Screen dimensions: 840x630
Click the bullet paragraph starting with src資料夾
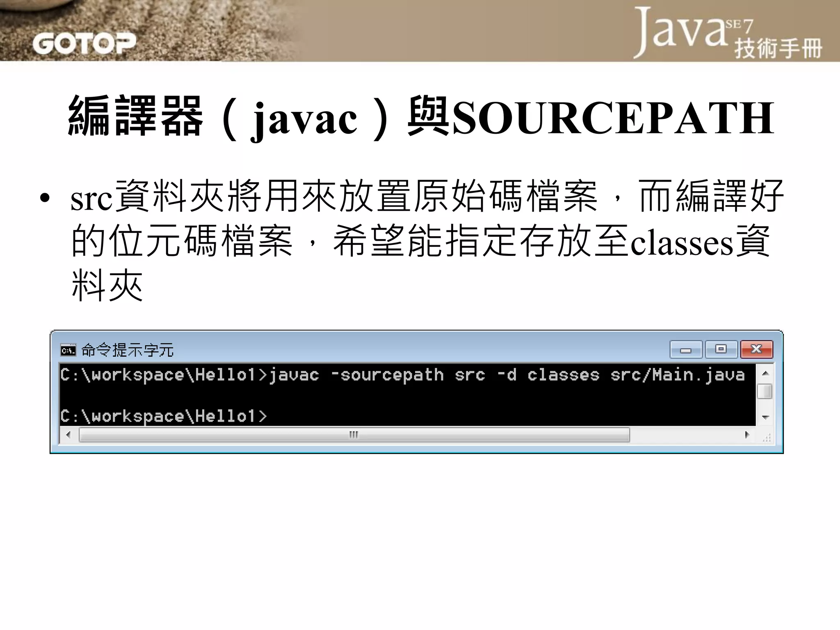(x=427, y=240)
